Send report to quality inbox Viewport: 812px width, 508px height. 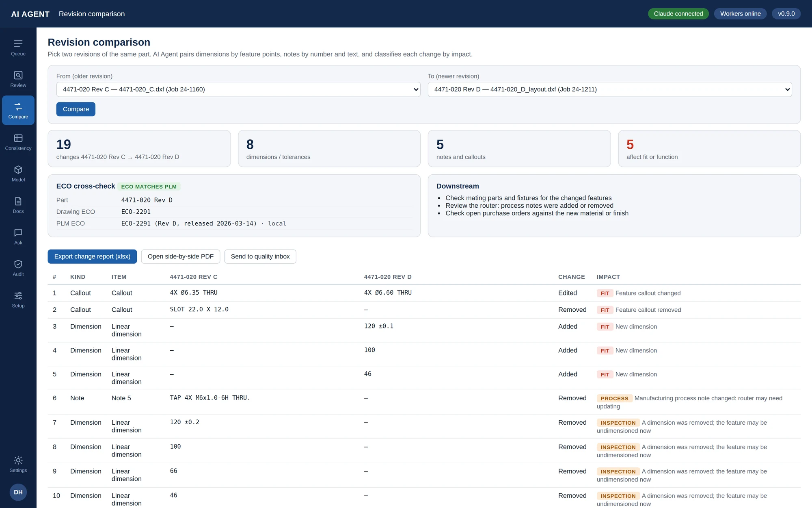[x=260, y=256]
